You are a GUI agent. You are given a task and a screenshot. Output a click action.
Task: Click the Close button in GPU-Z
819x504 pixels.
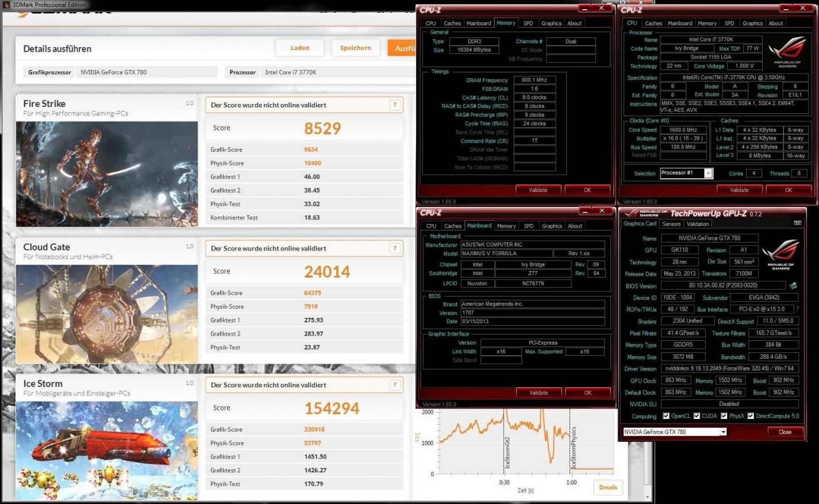tap(785, 432)
